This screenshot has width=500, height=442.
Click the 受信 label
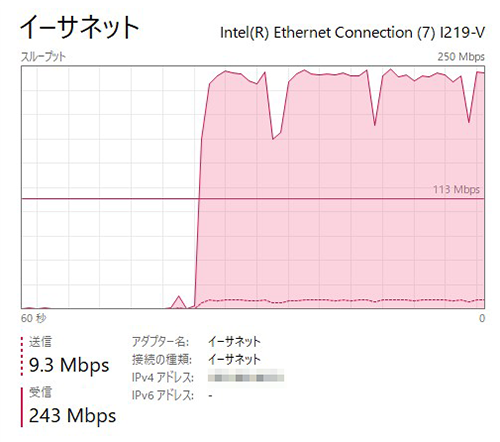[x=40, y=392]
